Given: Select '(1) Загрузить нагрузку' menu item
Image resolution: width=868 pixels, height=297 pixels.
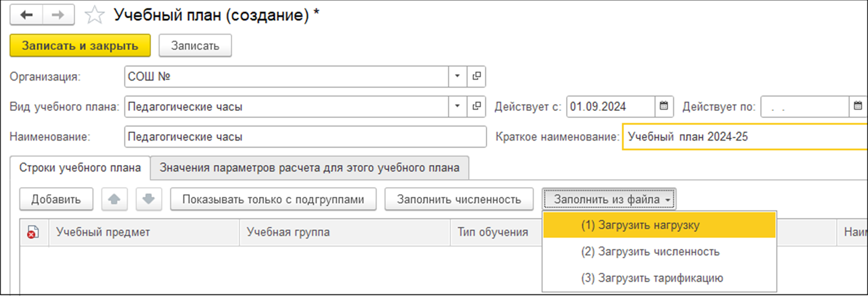Looking at the screenshot, I should [640, 225].
